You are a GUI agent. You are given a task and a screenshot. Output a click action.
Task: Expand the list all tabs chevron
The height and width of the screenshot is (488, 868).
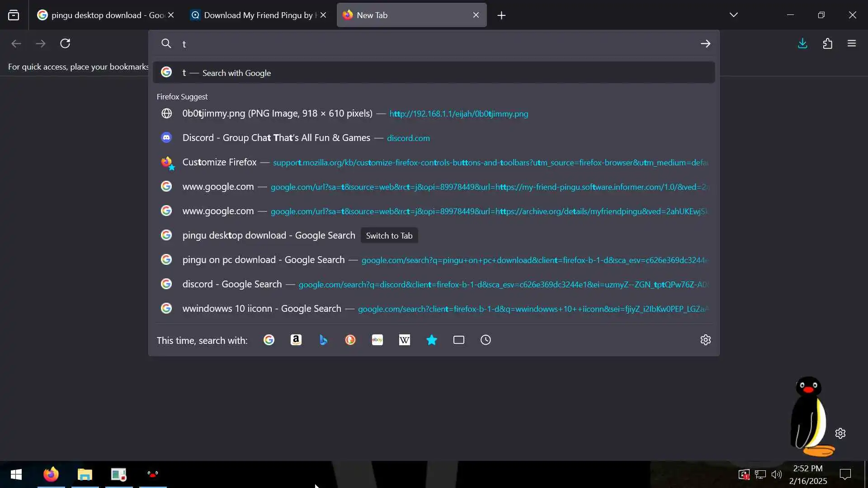tap(733, 15)
